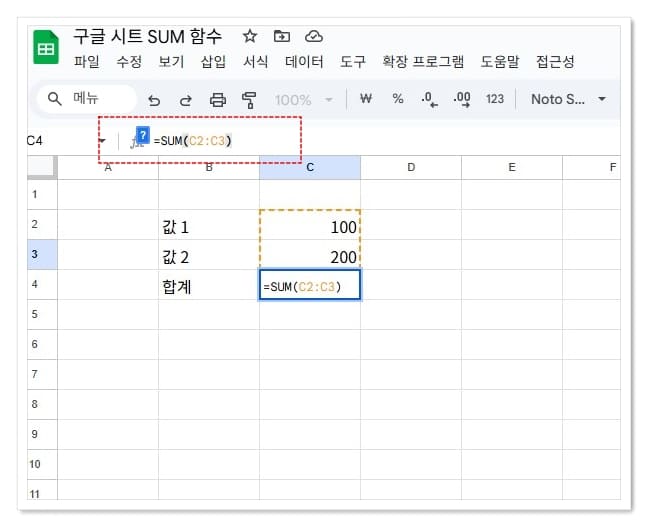Open the 100% zoom dropdown

coord(304,100)
